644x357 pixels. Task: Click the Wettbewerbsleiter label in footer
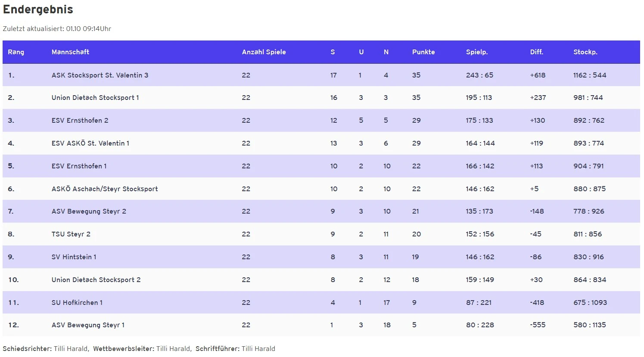point(124,349)
